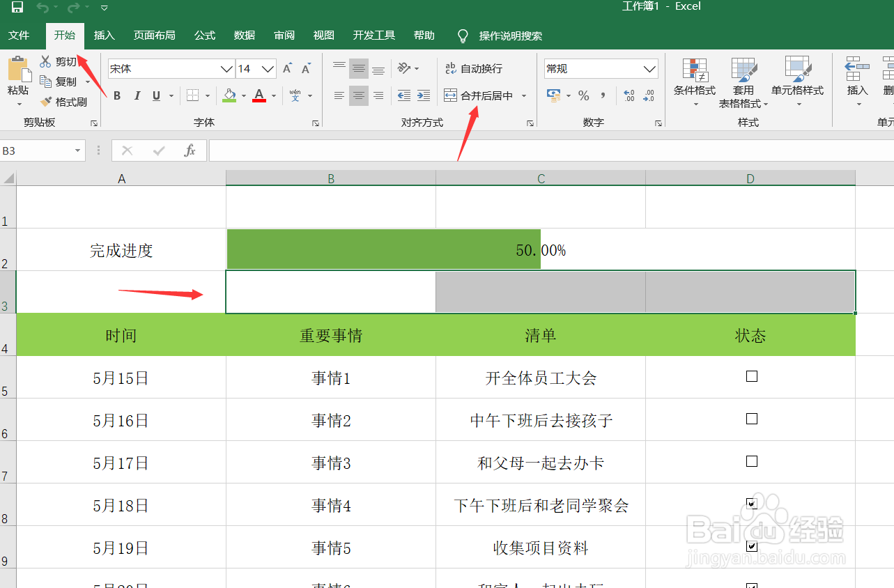Check the status box for 事情3

750,461
